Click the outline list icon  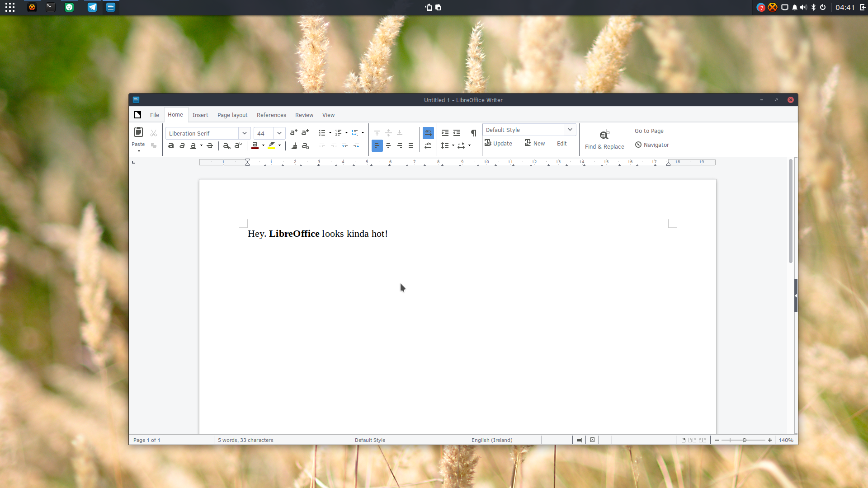tap(354, 133)
